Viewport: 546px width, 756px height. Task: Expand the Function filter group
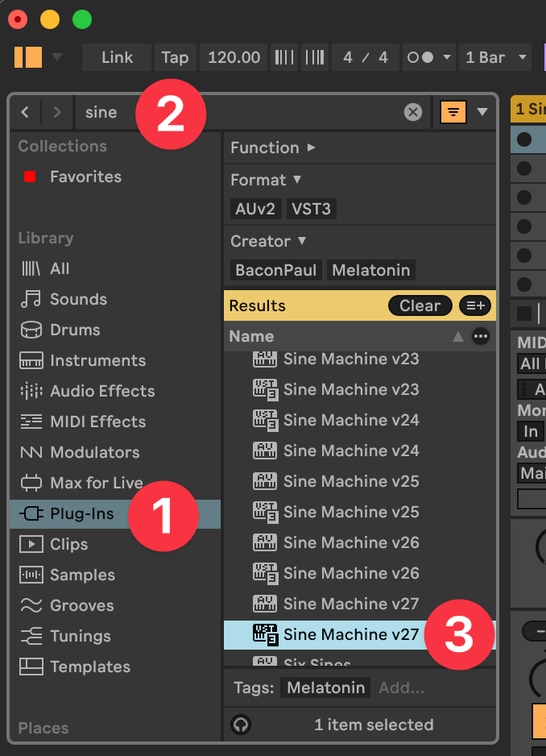point(272,147)
